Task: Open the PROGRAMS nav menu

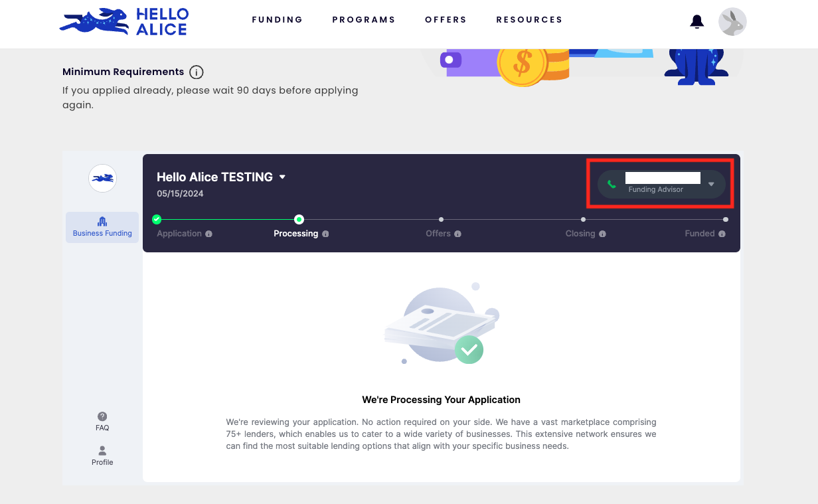Action: pyautogui.click(x=364, y=20)
